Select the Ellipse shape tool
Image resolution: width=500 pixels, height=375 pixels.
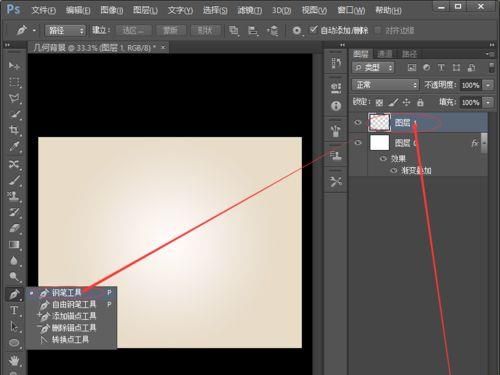click(x=14, y=343)
